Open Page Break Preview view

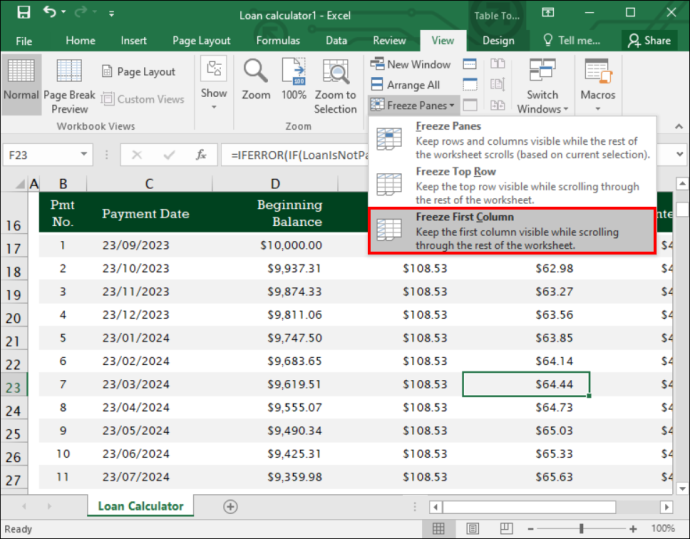[x=69, y=87]
